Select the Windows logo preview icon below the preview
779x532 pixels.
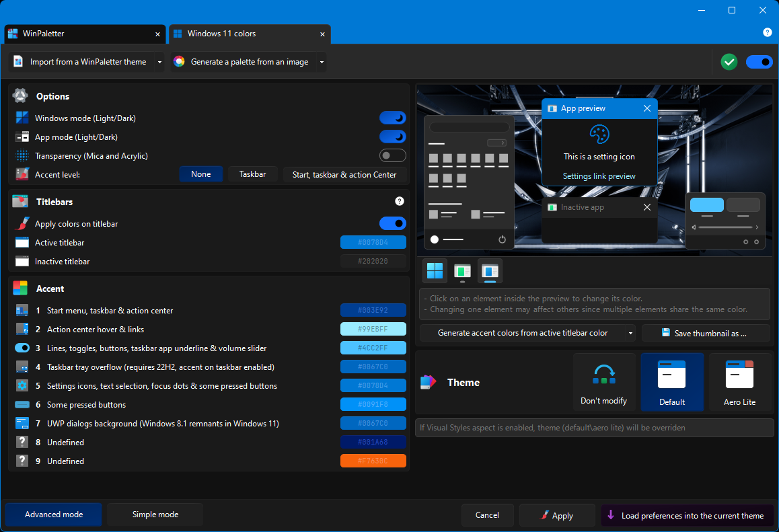[435, 271]
